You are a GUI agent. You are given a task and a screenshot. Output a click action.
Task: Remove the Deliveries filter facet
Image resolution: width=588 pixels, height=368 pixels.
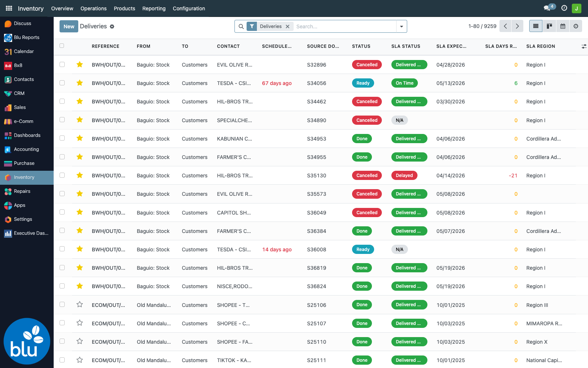288,26
